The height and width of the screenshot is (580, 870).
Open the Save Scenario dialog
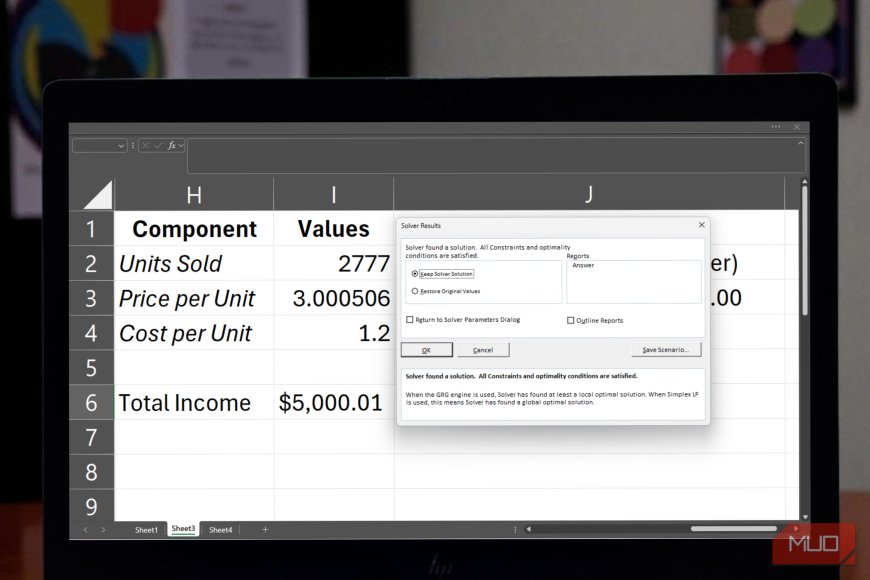[x=667, y=350]
